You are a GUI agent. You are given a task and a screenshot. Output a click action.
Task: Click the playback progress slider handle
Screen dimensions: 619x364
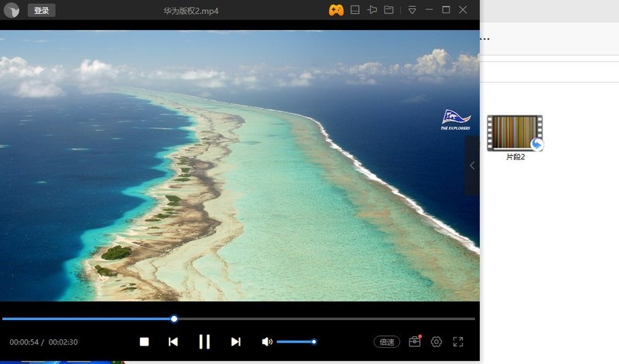174,318
